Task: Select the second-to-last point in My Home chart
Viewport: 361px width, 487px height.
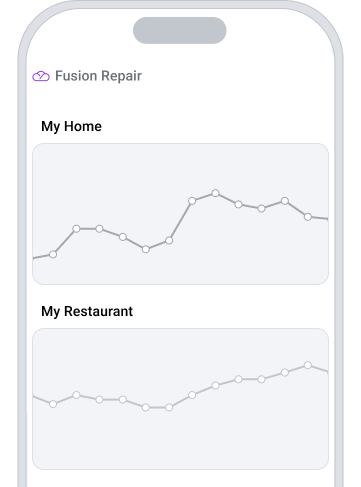Action: click(x=285, y=201)
